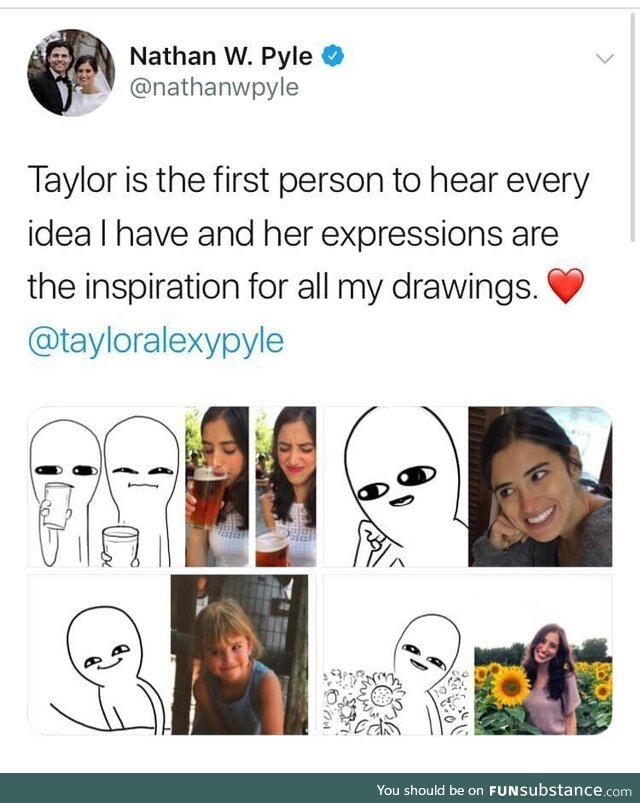Click the FUNsubstance.com banner link
640x803 pixels.
[x=504, y=790]
